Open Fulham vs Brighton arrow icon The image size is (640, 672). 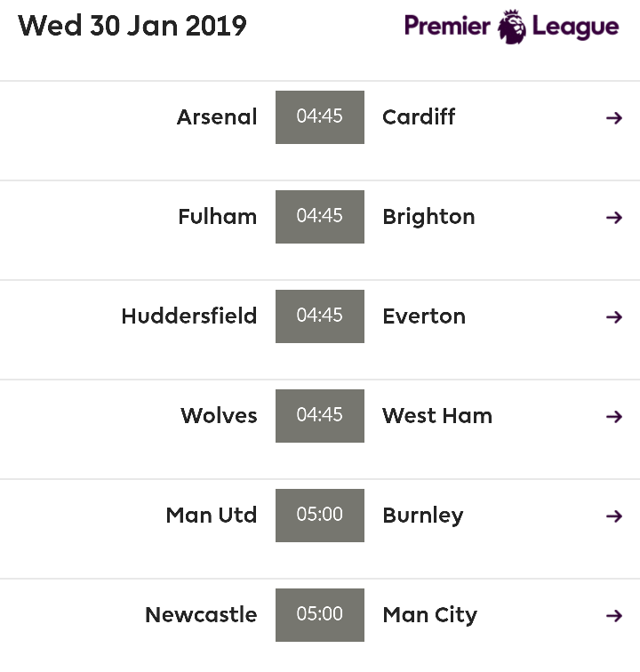[x=614, y=217]
